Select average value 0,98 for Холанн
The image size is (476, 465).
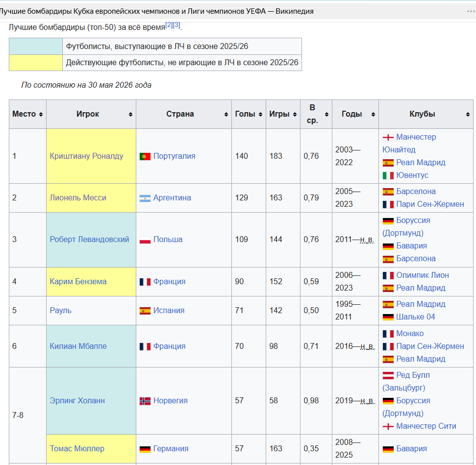point(311,400)
